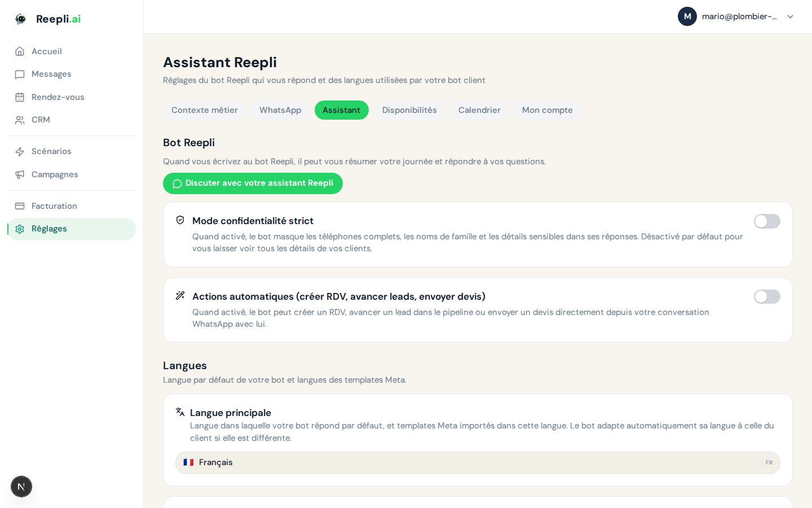Expand the account menu chevron
Image resolution: width=812 pixels, height=508 pixels.
coord(790,17)
